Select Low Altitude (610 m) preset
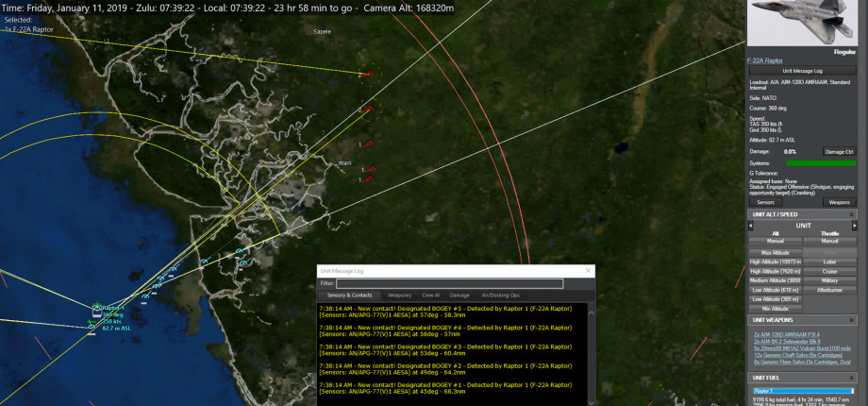The width and height of the screenshot is (868, 406). point(776,290)
